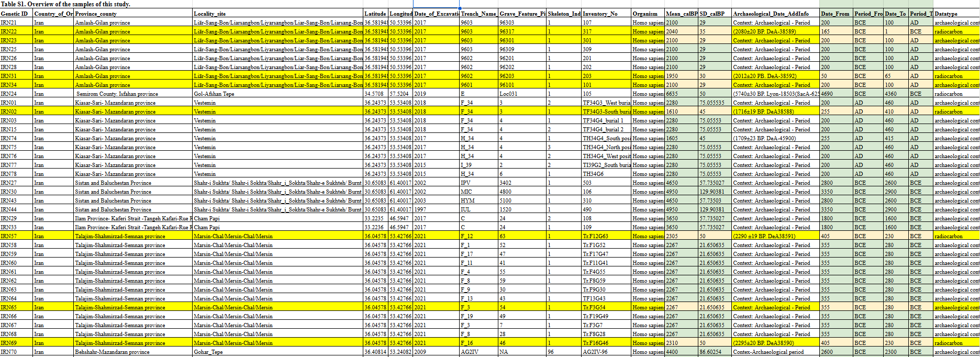Select the 'SD_calBP' header cell
The image size is (980, 357).
click(x=715, y=14)
